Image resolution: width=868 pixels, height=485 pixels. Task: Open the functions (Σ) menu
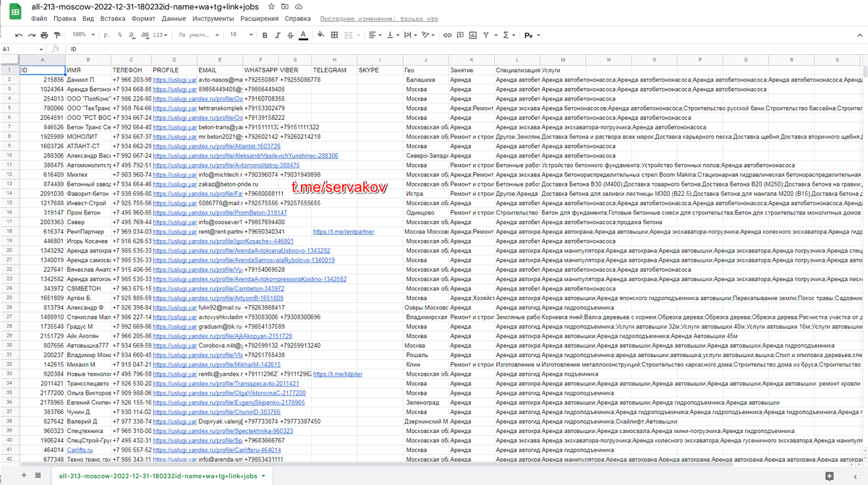[508, 35]
